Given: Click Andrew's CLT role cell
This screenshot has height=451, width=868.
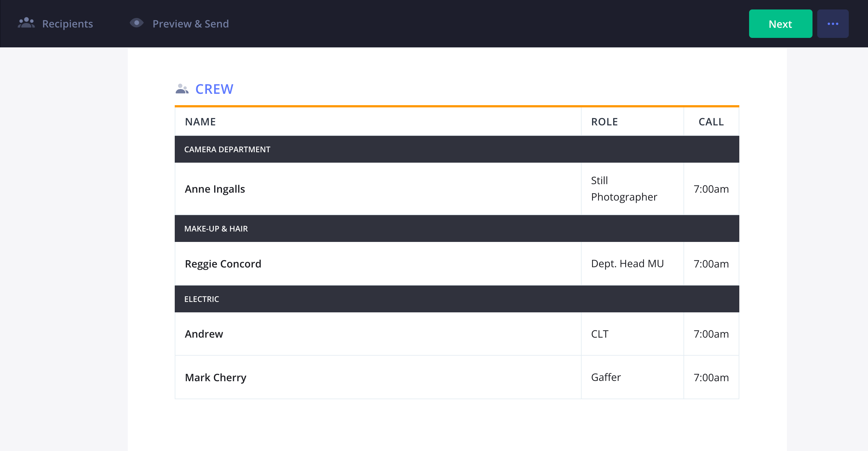Looking at the screenshot, I should point(632,334).
